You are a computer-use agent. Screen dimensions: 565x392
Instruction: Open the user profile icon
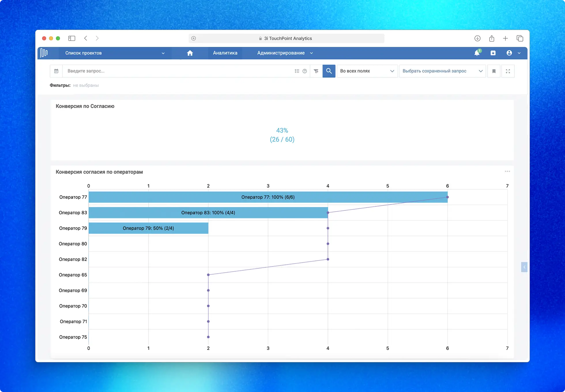click(x=509, y=53)
